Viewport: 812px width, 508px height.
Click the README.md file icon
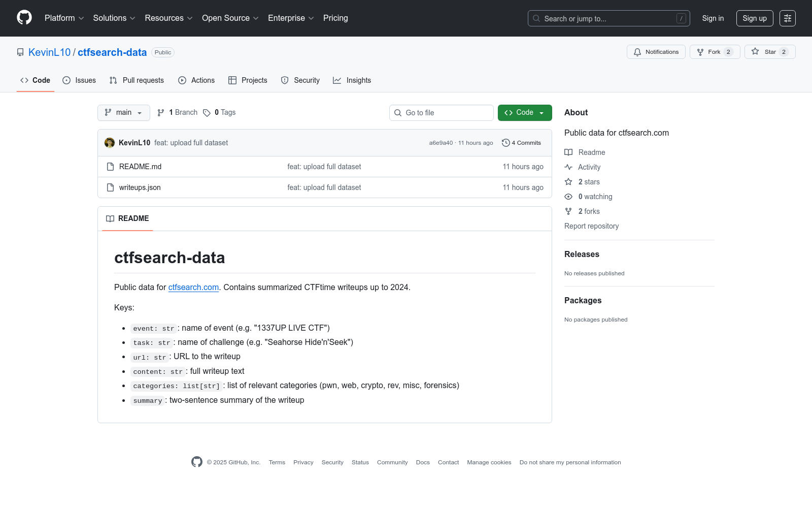coord(110,167)
